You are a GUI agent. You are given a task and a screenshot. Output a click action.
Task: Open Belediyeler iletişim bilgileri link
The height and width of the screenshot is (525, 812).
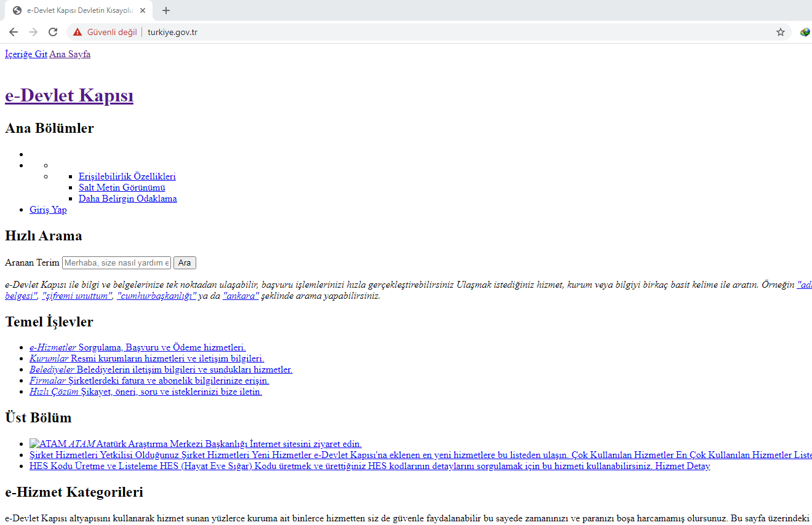(161, 369)
